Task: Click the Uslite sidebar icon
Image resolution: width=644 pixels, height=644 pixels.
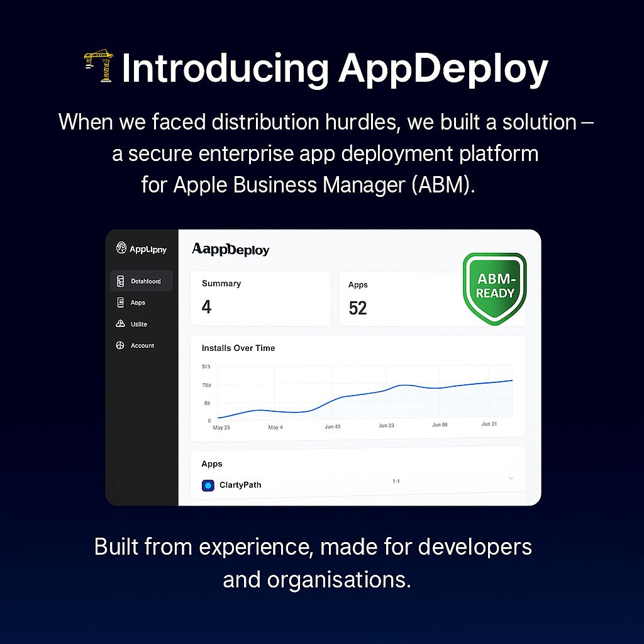Action: pyautogui.click(x=120, y=324)
